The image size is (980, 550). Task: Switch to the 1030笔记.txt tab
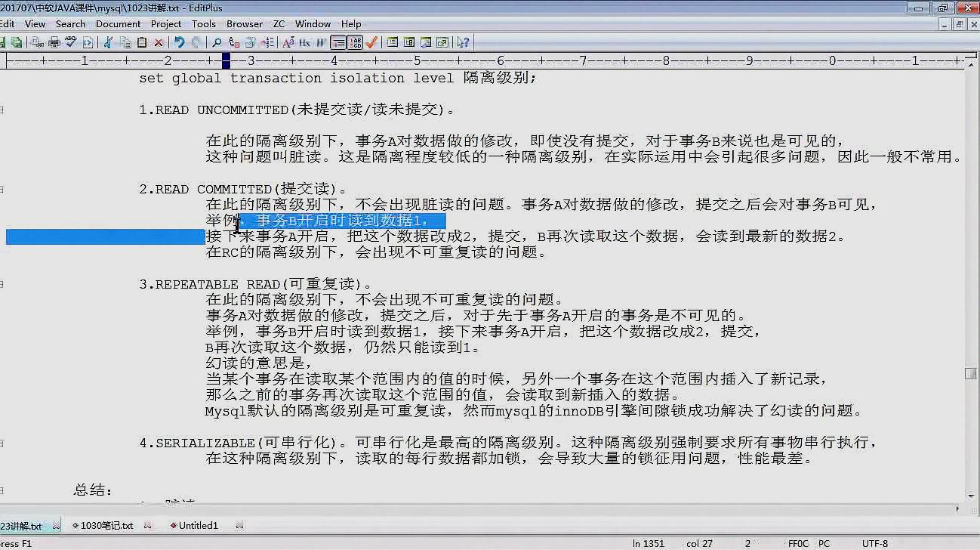(x=106, y=525)
